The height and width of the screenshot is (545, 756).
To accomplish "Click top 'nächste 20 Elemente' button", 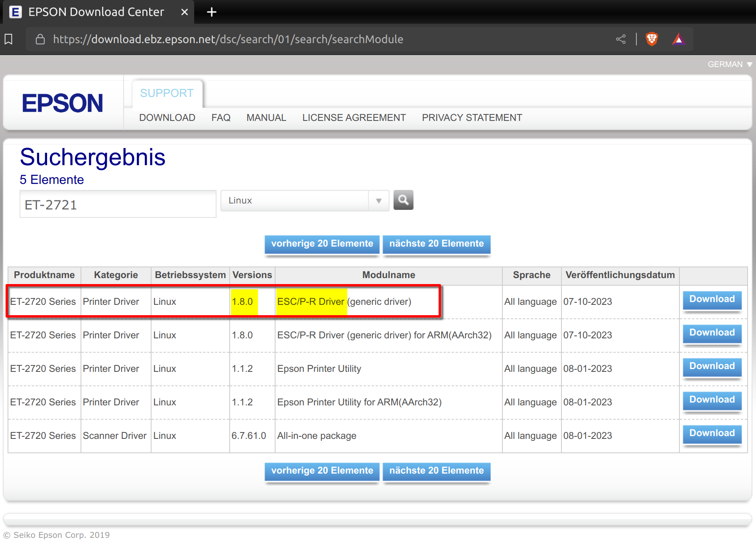I will point(436,244).
